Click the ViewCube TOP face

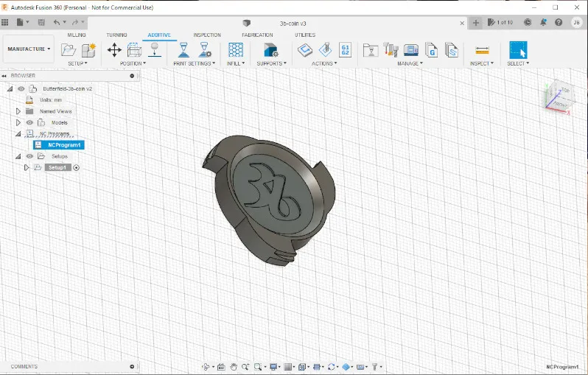(564, 91)
